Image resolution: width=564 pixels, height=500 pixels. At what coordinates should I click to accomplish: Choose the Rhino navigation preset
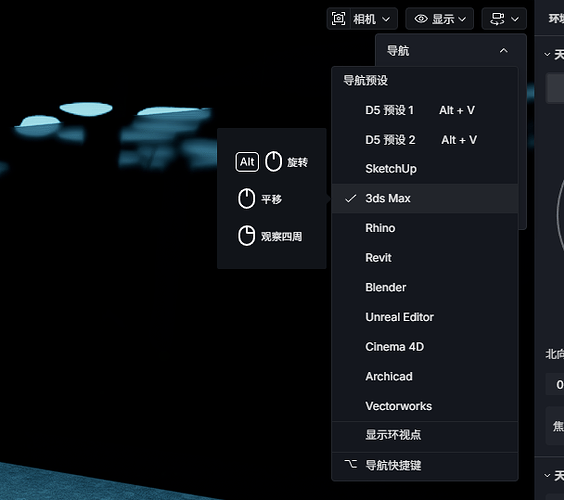pos(424,228)
